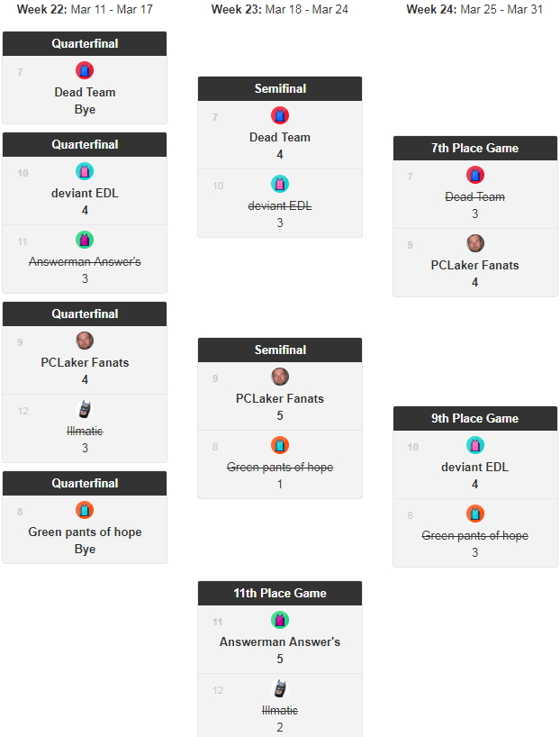Screen dimensions: 560x737
Task: Open the Answerman Answer's link in the 11th Place Game
Action: tap(280, 641)
